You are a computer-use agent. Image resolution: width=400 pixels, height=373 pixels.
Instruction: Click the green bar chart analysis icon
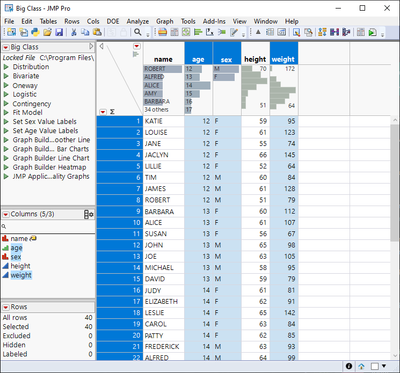(198, 32)
